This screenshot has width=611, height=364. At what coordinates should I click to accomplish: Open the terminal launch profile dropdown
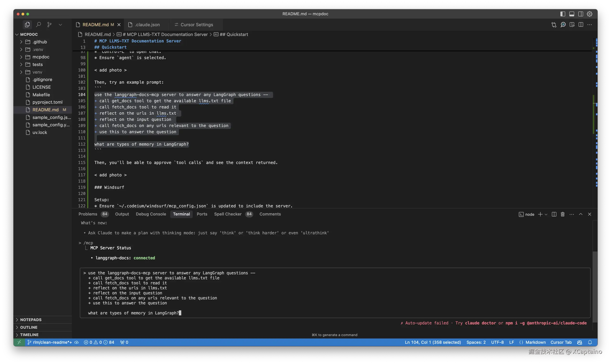[546, 214]
